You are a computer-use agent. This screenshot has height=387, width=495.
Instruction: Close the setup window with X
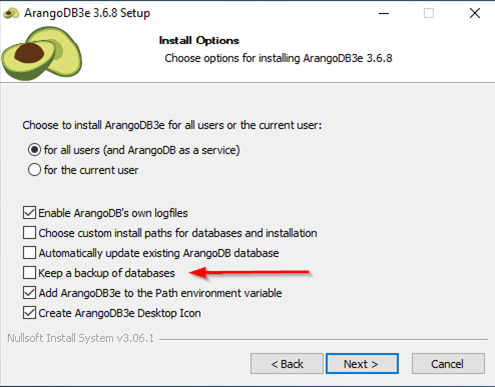tap(475, 13)
